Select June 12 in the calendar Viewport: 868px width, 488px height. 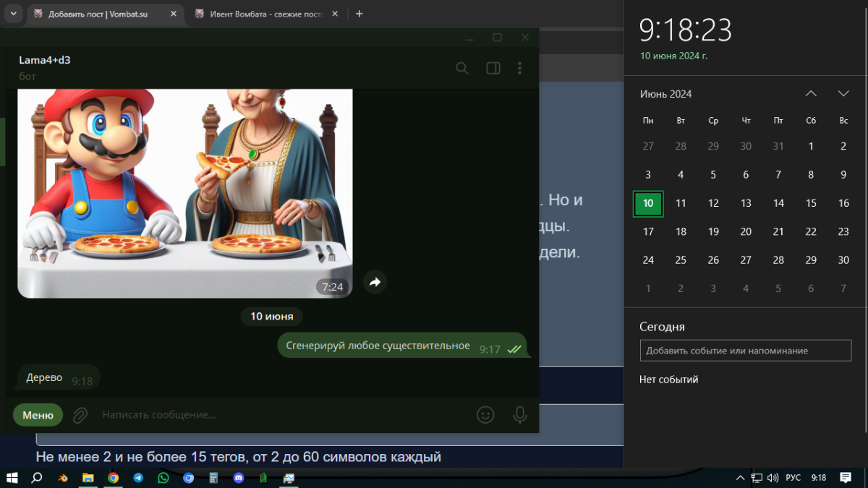point(713,204)
